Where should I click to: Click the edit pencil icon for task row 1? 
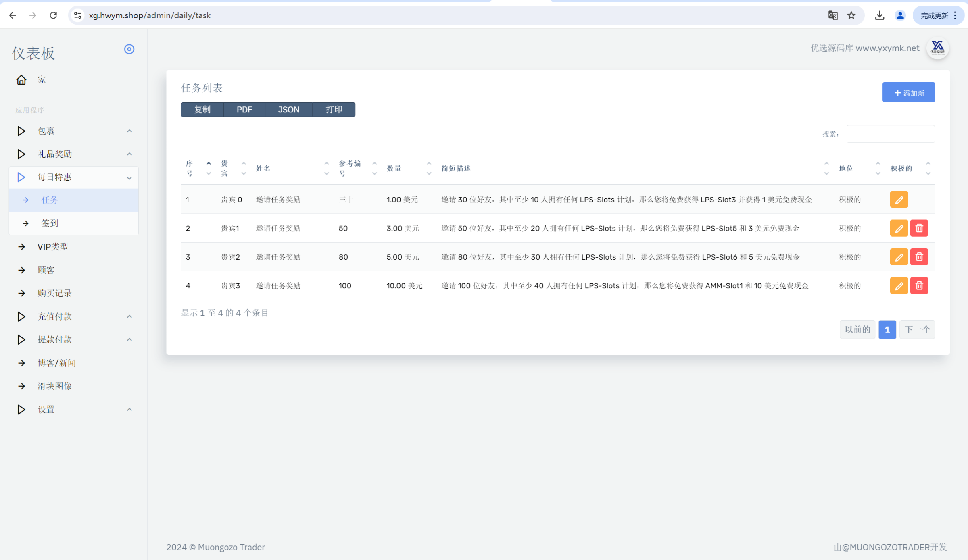pyautogui.click(x=899, y=200)
